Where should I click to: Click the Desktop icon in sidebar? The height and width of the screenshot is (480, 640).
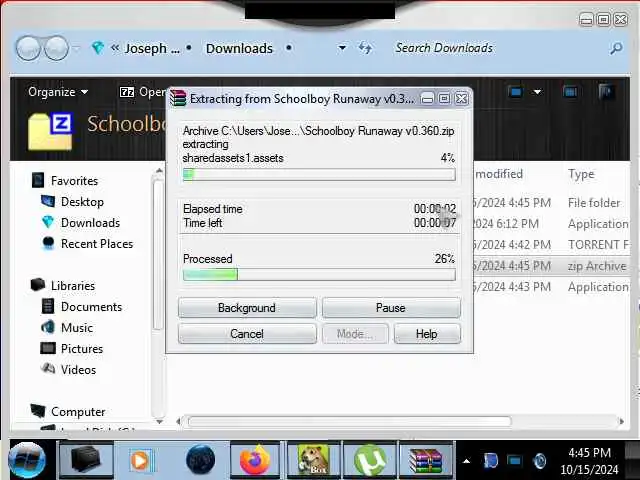(x=48, y=201)
